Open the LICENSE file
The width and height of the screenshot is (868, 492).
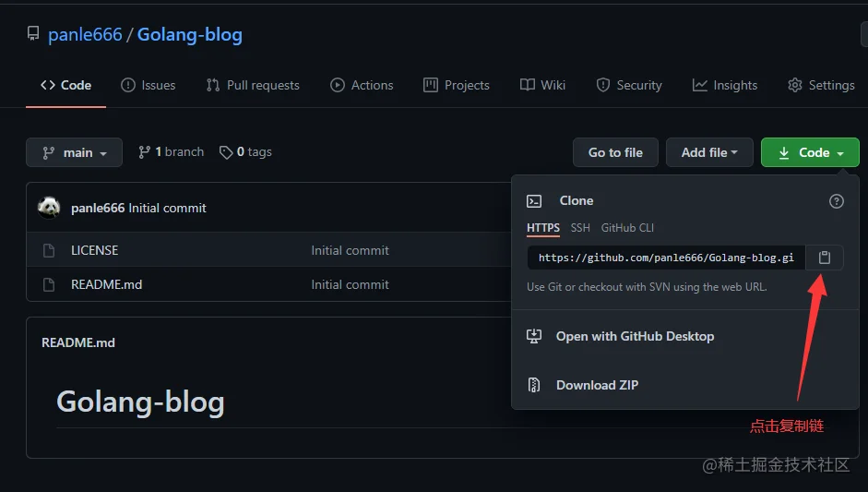coord(95,250)
